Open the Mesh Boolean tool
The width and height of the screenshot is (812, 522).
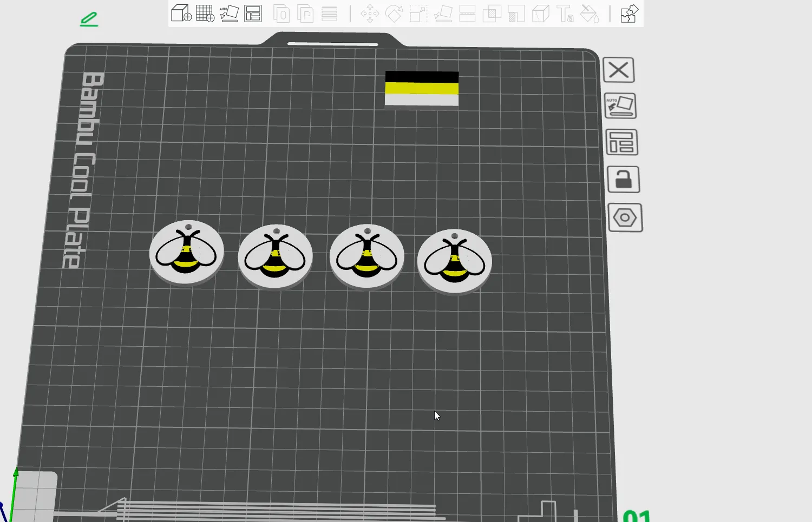coord(492,13)
